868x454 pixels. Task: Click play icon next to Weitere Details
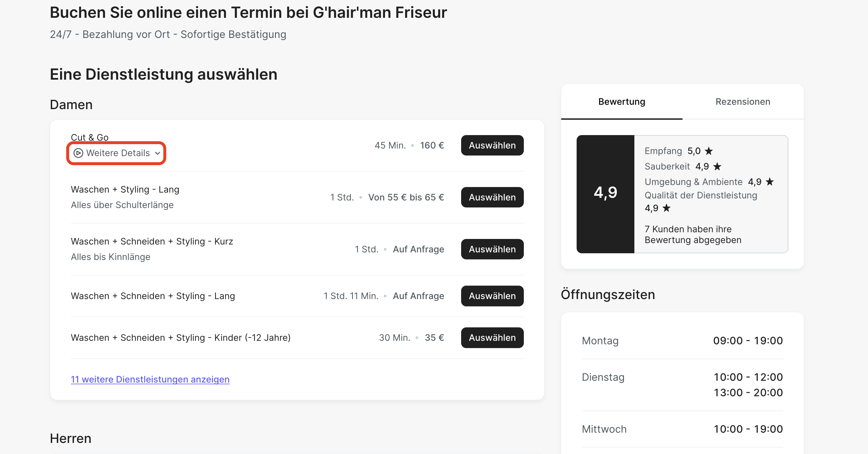[x=78, y=153]
